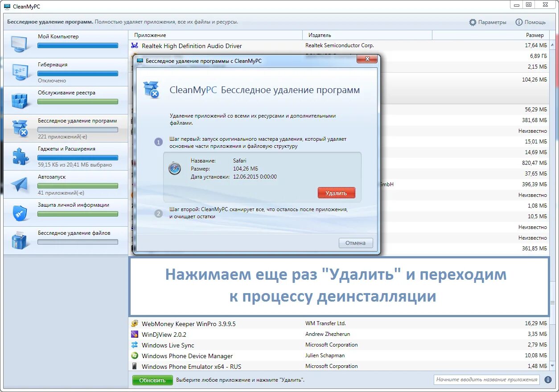Sort list by Приложение column
The image size is (559, 392).
[x=216, y=35]
